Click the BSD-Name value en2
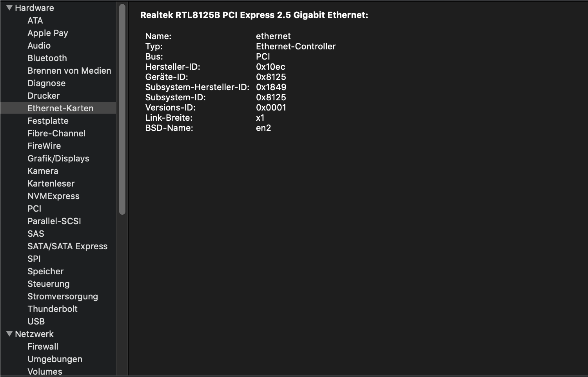The image size is (588, 377). click(263, 128)
